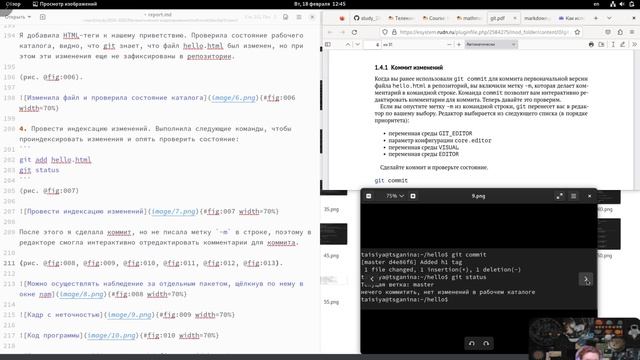The height and width of the screenshot is (360, 640).
Task: Click image/6.png link in editor
Action: [x=233, y=98]
